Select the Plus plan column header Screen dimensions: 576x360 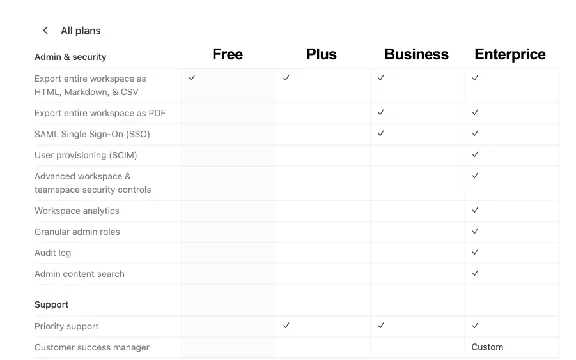[x=321, y=54]
